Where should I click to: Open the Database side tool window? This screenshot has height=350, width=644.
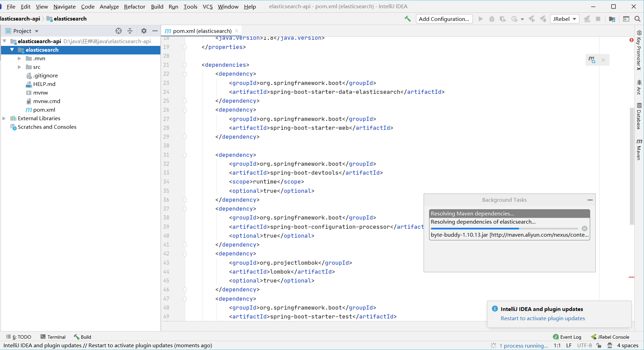(x=639, y=116)
